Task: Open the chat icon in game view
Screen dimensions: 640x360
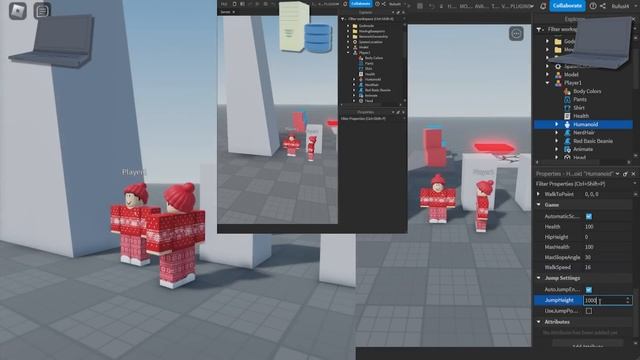Action: pyautogui.click(x=42, y=11)
